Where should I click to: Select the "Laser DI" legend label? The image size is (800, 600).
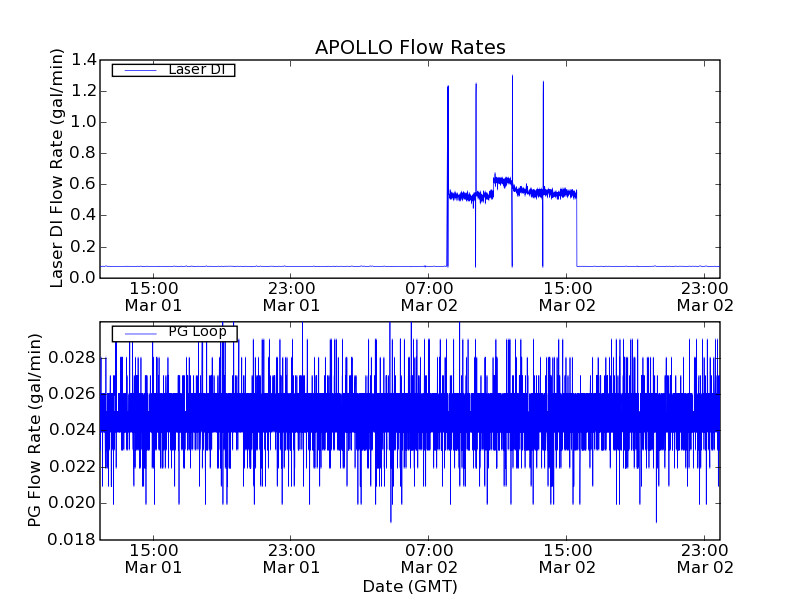pyautogui.click(x=197, y=69)
